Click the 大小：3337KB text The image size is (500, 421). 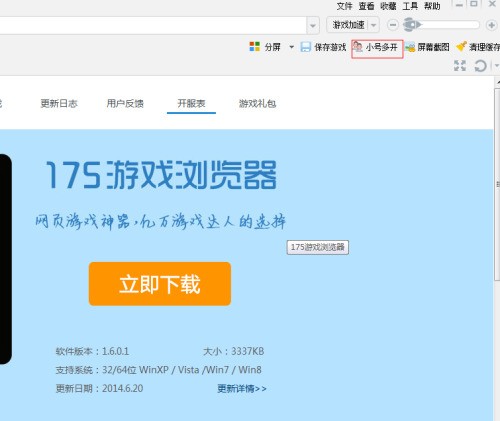(x=234, y=351)
